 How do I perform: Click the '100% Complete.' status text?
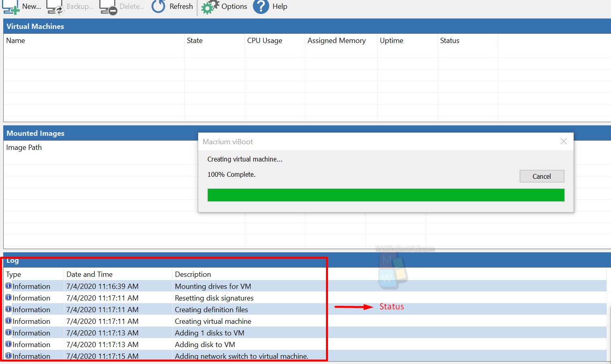tap(232, 174)
